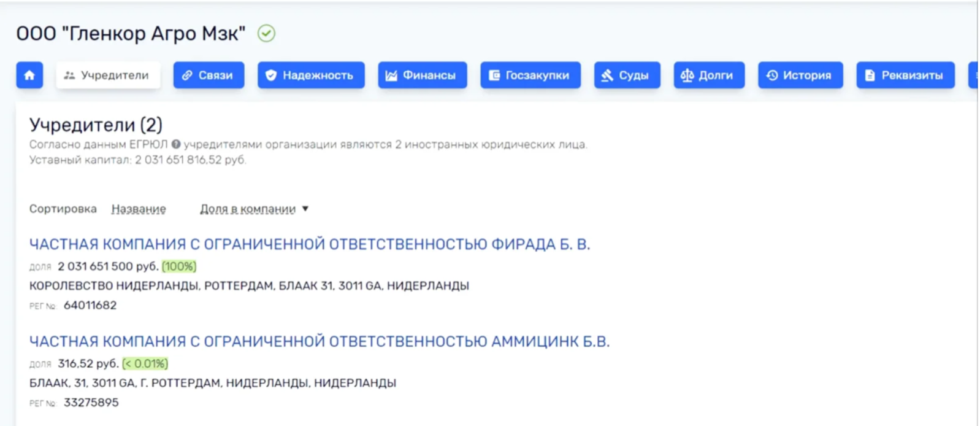This screenshot has height=426, width=980.
Task: Select registration number 64011682
Action: 90,305
